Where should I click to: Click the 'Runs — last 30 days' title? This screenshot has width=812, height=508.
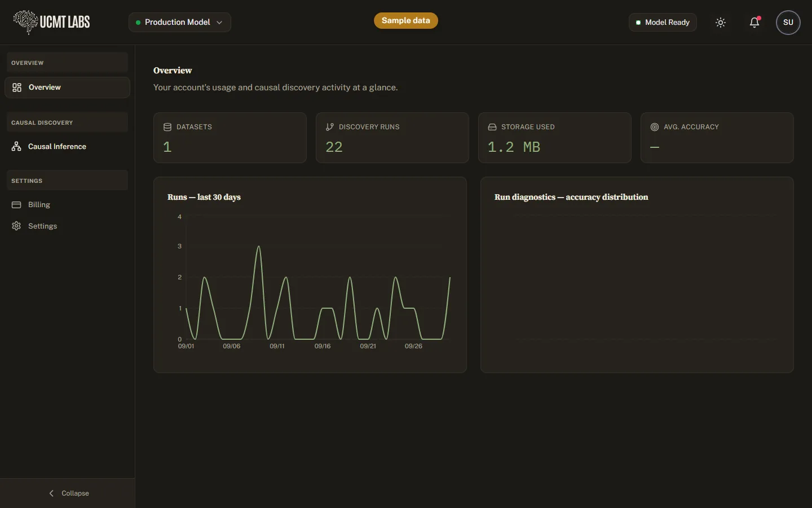point(204,197)
